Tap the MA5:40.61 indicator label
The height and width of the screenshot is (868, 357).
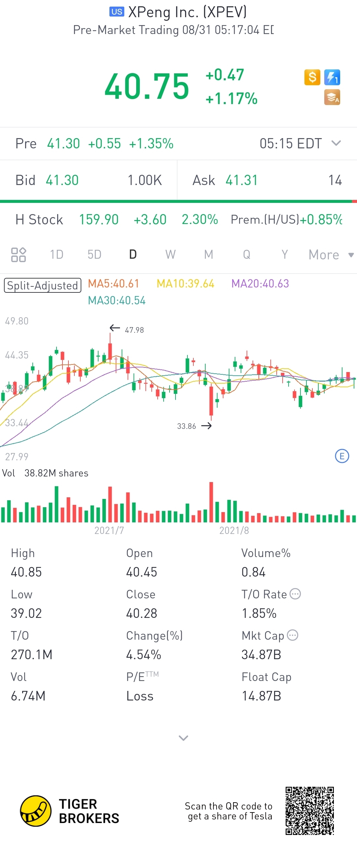click(114, 284)
